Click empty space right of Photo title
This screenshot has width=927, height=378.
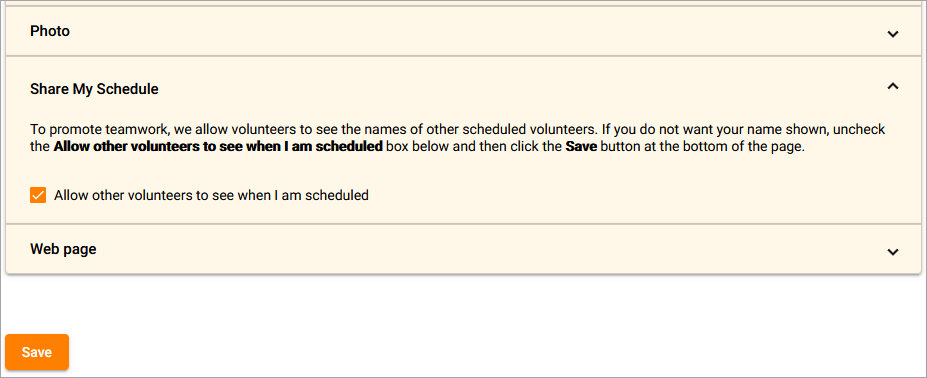click(x=473, y=31)
